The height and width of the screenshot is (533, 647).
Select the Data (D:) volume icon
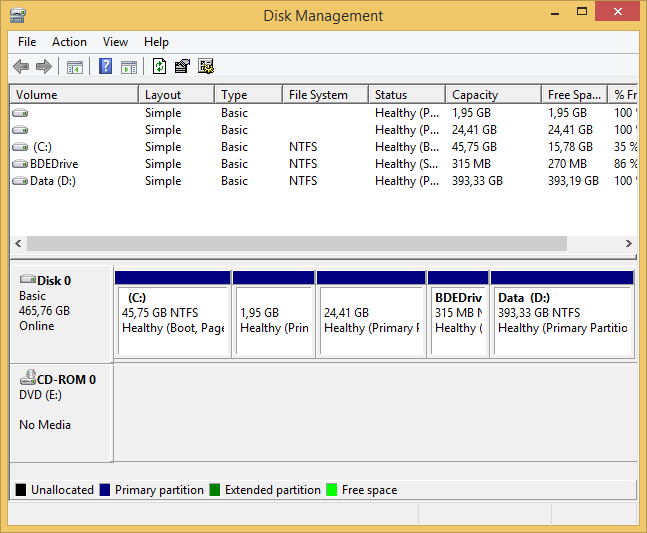[20, 181]
